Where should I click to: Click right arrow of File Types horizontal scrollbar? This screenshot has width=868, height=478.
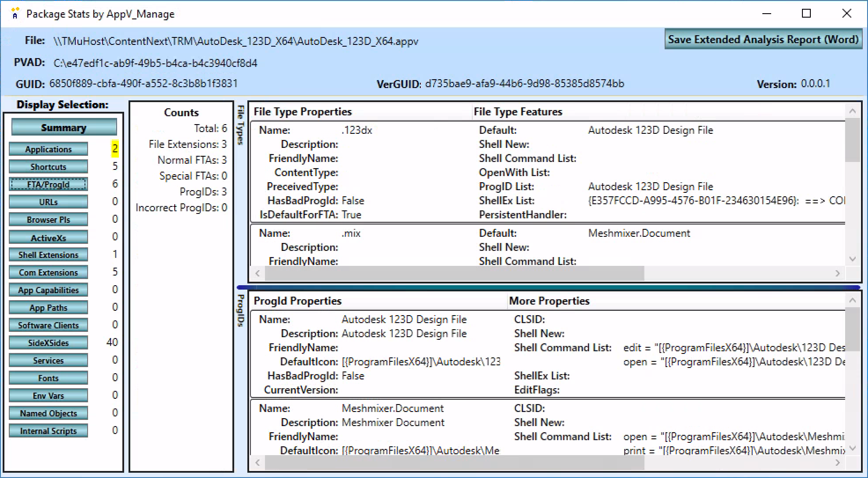(838, 273)
